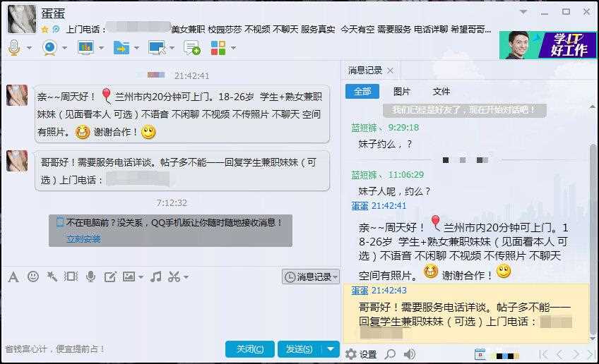Screen dimensions: 599x364
Task: Open the remote desktop control icon
Action: click(x=157, y=48)
